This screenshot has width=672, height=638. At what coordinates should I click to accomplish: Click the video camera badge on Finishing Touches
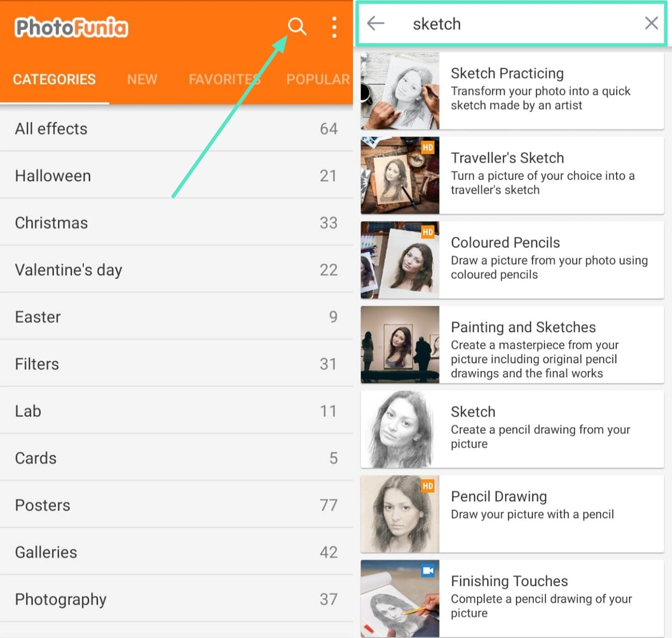pyautogui.click(x=427, y=571)
